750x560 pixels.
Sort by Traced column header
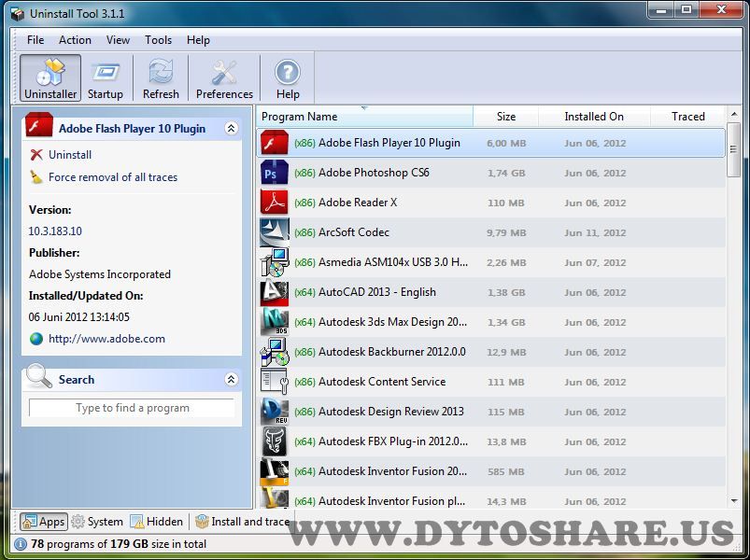tap(687, 116)
